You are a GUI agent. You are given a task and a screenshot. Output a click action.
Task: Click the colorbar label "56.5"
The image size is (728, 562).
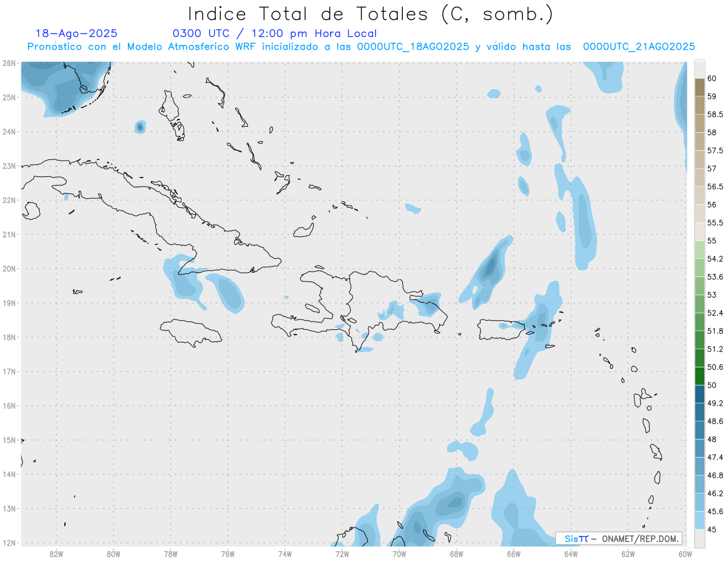tap(715, 186)
